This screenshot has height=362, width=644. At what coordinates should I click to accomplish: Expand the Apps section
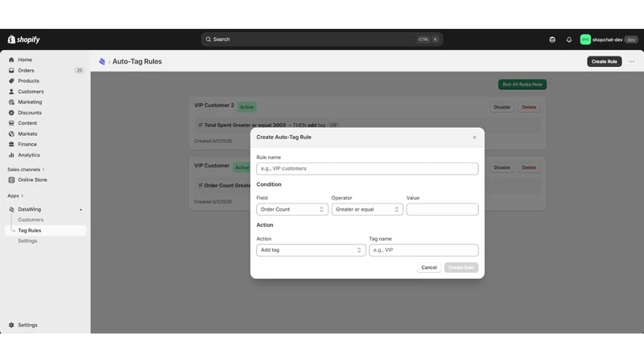(15, 195)
